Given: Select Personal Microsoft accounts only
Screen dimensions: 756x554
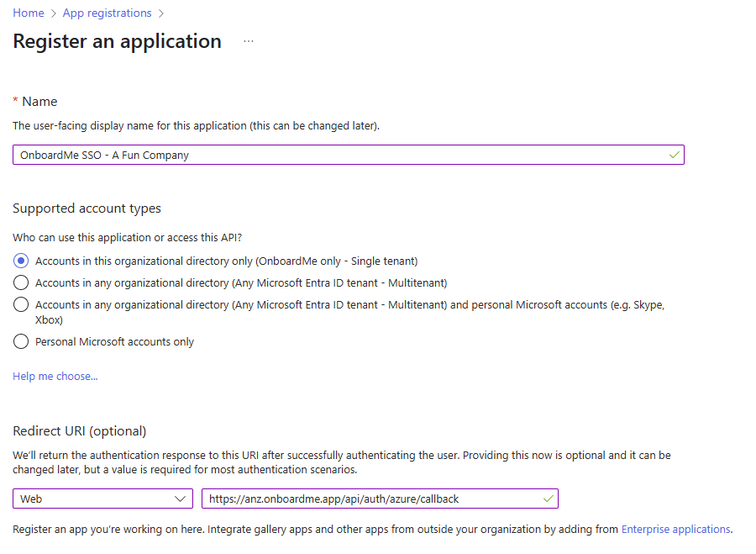Looking at the screenshot, I should tap(21, 341).
